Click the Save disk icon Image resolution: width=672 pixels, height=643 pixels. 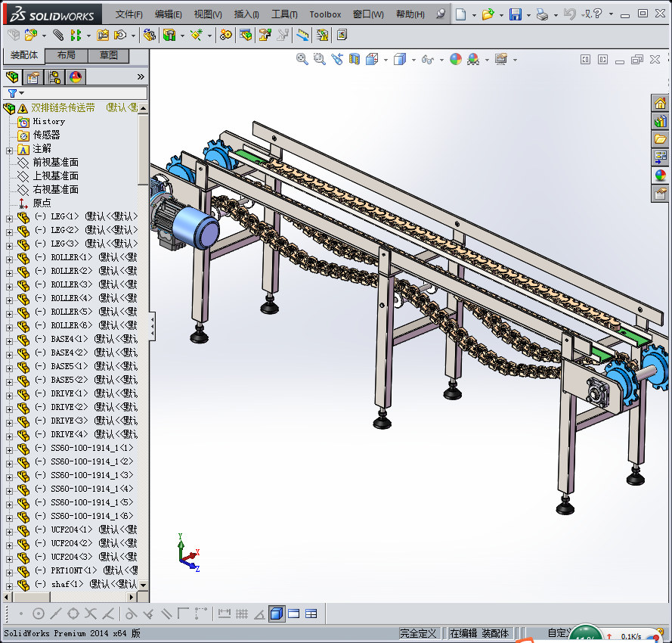(x=515, y=14)
